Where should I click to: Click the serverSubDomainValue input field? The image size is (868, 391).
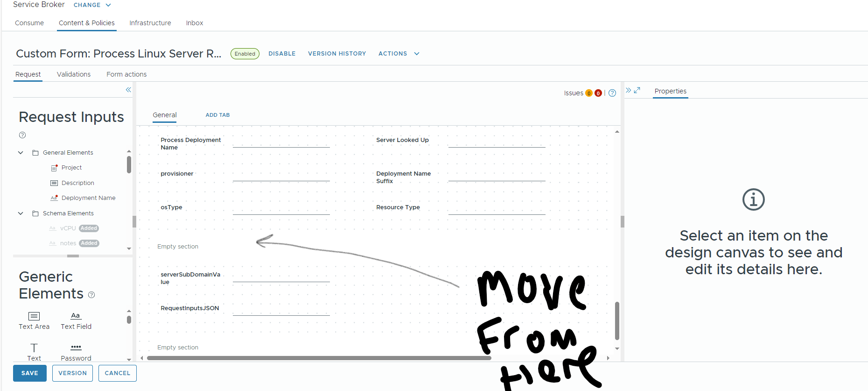[281, 277]
